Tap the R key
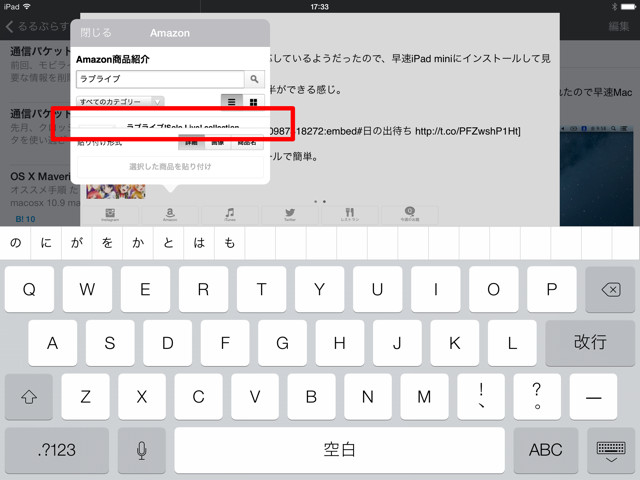The image size is (640, 480). tap(203, 289)
